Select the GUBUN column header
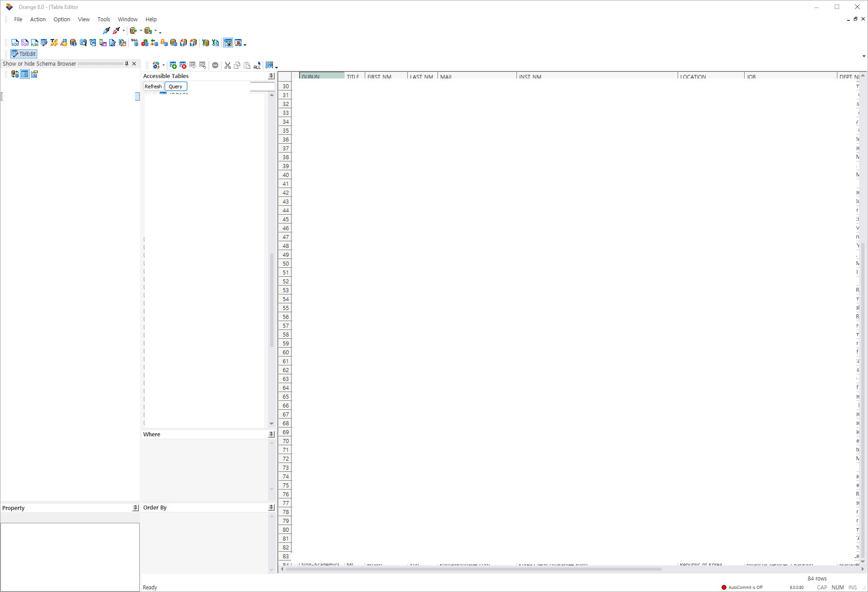This screenshot has height=592, width=868. 321,76
